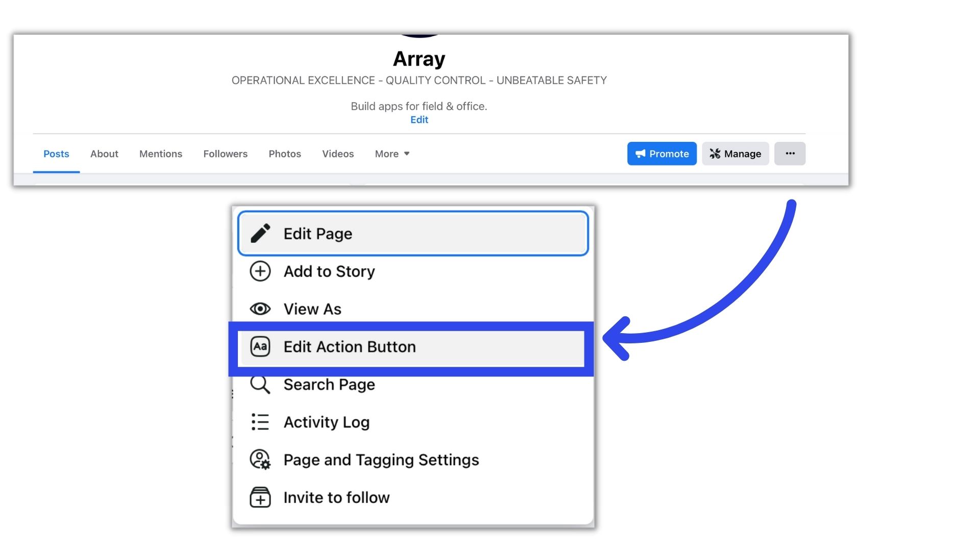Select Invite to follow menu item
Screen dimensions: 980x551
(413, 497)
